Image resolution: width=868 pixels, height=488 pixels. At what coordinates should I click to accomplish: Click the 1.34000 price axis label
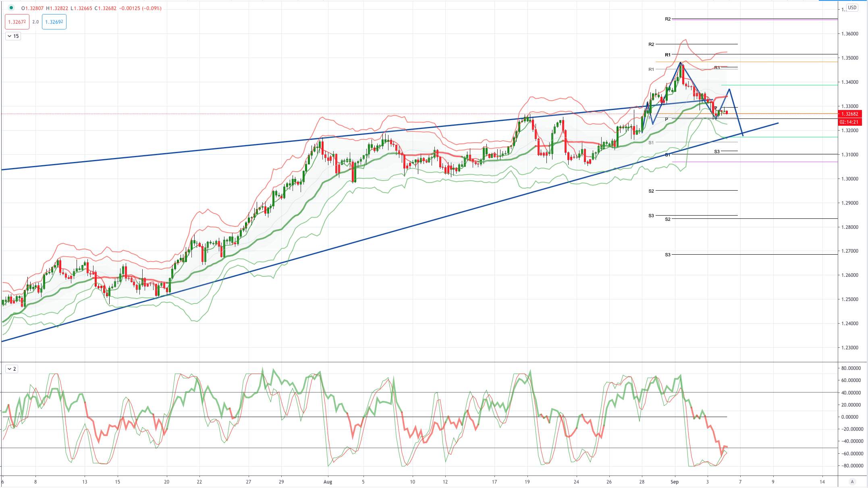(x=849, y=82)
